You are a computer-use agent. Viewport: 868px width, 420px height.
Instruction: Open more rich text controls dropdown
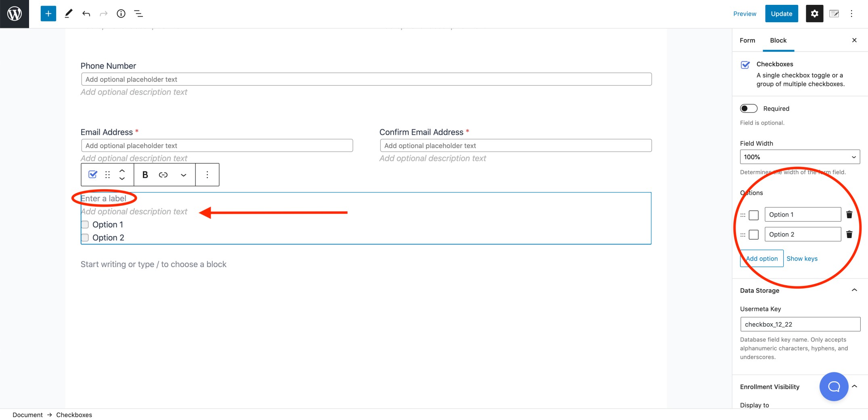(x=183, y=175)
